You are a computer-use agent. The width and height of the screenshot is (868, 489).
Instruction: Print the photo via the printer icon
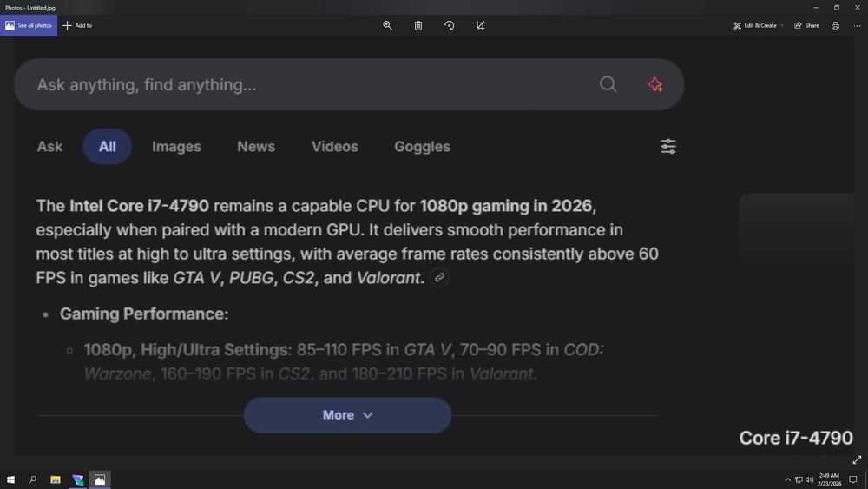click(x=835, y=26)
